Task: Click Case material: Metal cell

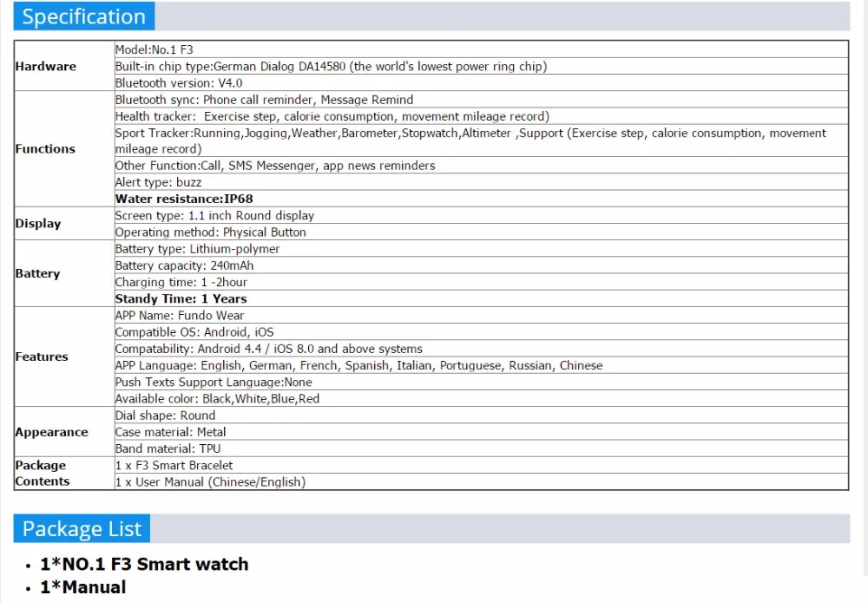Action: coord(482,432)
